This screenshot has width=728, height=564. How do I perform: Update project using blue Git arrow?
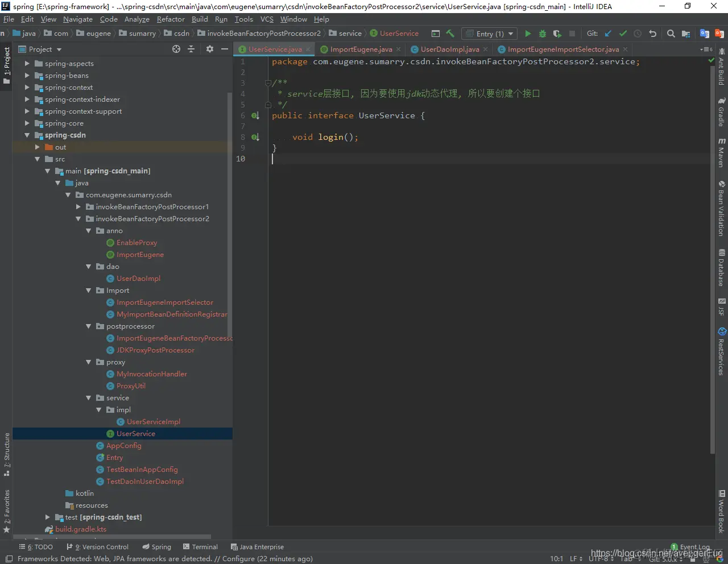coord(608,34)
